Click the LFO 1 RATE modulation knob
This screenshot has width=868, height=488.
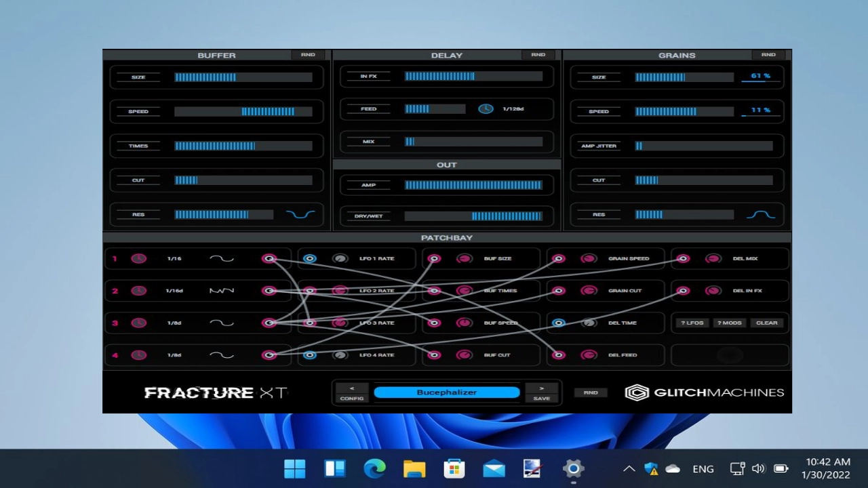pyautogui.click(x=340, y=258)
